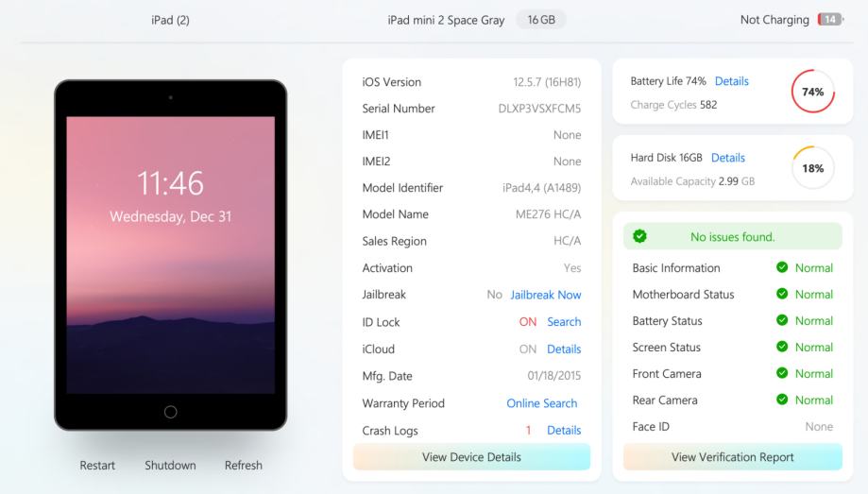Restart the connected iPad
This screenshot has width=868, height=494.
click(97, 466)
